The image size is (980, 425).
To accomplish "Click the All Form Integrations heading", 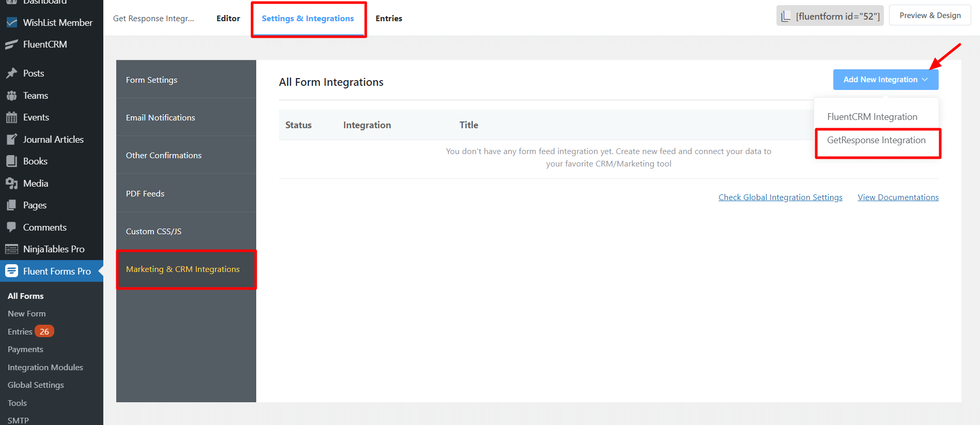I will (331, 82).
